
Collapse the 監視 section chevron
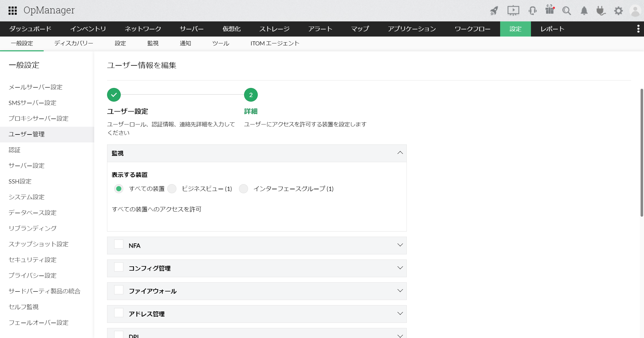[x=400, y=153]
